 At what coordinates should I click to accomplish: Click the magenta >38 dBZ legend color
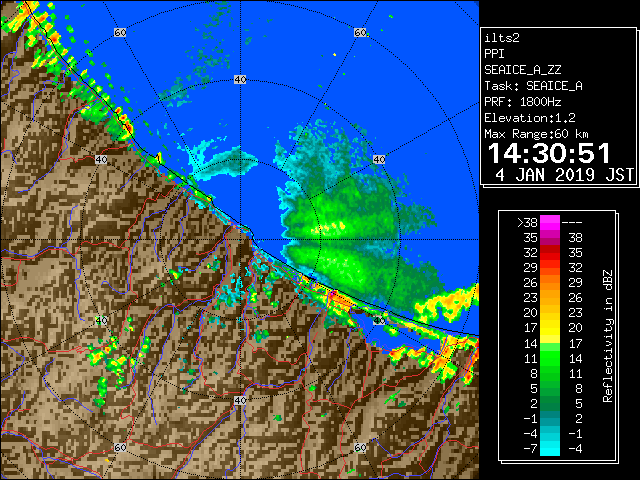point(550,223)
